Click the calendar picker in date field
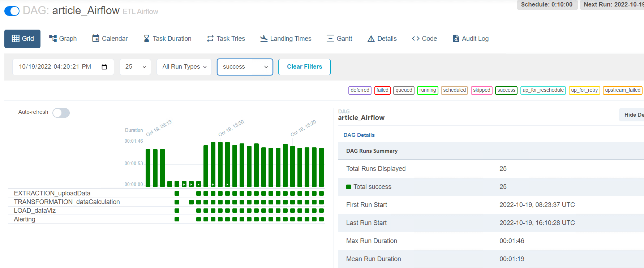Viewport: 644px width, 268px height. [104, 67]
